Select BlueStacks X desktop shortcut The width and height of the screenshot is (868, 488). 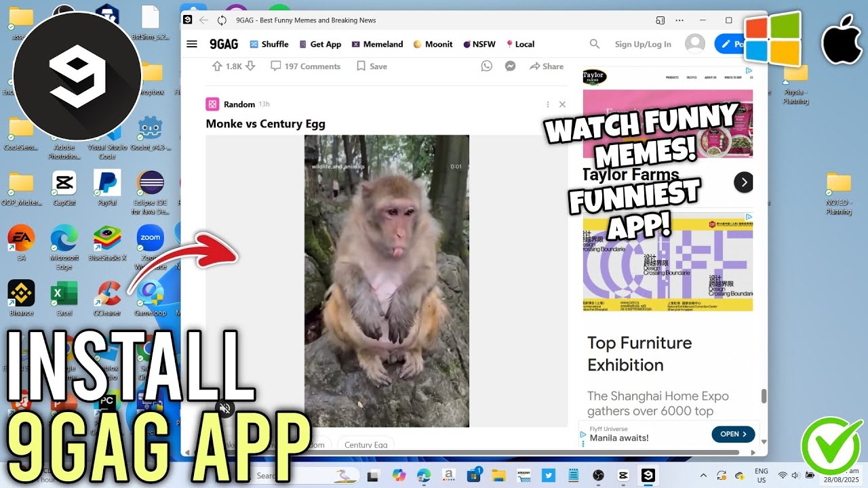107,243
